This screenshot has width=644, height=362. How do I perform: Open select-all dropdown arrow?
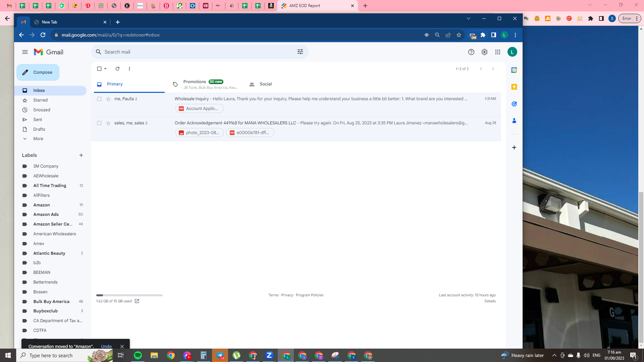(105, 69)
